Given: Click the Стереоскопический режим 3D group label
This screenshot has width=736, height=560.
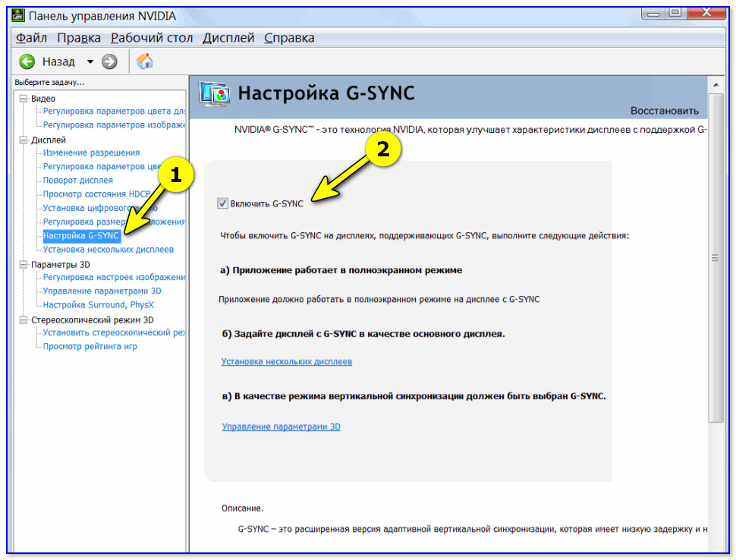Looking at the screenshot, I should (x=93, y=320).
